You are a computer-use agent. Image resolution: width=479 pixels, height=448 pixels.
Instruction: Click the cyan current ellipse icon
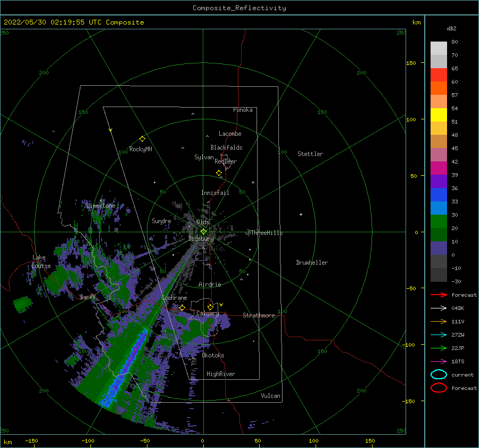tap(439, 374)
